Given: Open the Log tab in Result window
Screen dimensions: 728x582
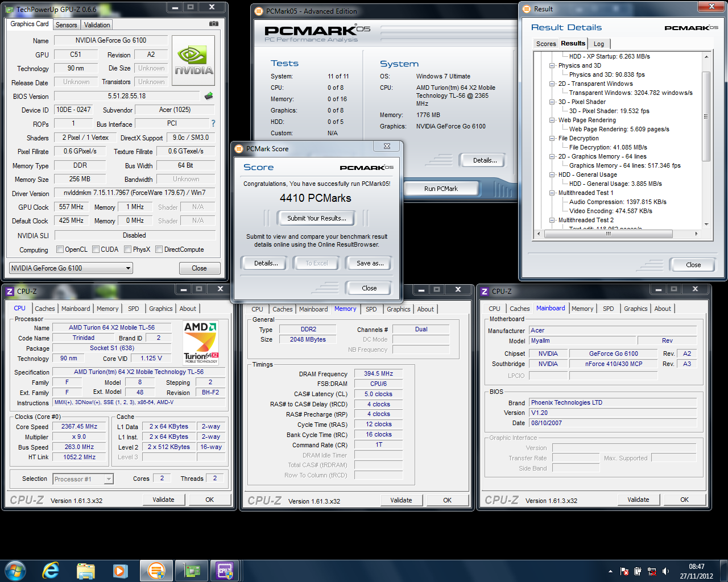Looking at the screenshot, I should [599, 44].
